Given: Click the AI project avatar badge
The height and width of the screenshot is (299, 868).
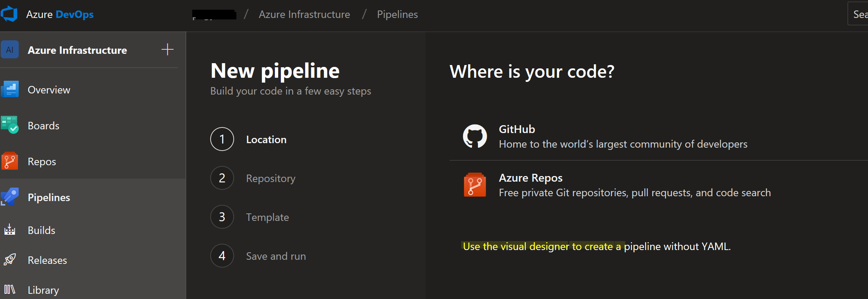Looking at the screenshot, I should point(10,50).
